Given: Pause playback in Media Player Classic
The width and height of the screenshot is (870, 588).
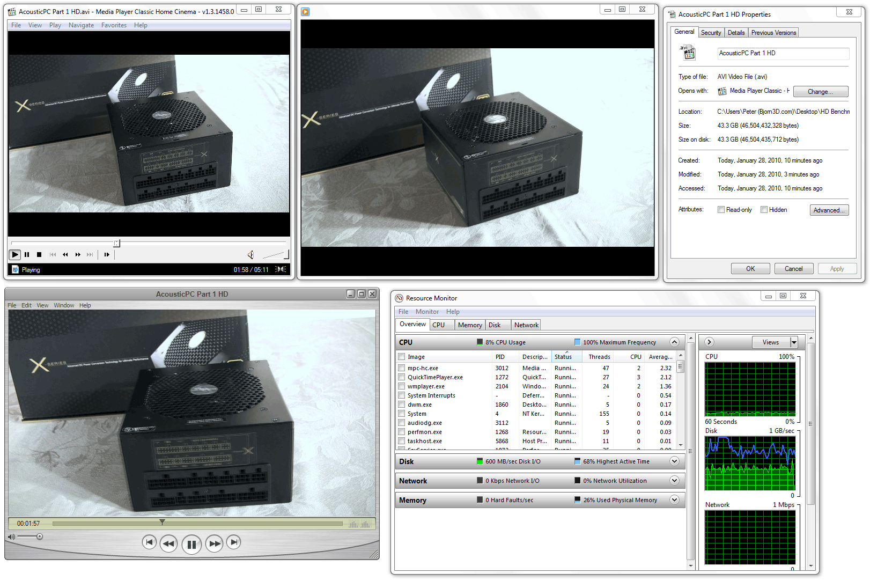Looking at the screenshot, I should point(27,254).
